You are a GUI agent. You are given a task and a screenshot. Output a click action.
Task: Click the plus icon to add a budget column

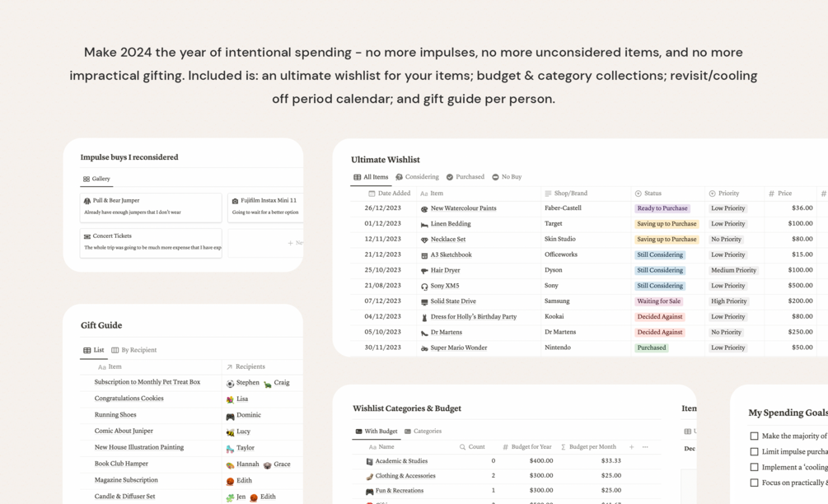(632, 447)
